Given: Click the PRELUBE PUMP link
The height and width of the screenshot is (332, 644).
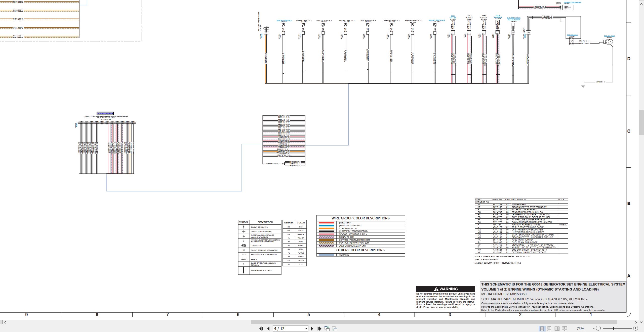Looking at the screenshot, I should pyautogui.click(x=609, y=36).
